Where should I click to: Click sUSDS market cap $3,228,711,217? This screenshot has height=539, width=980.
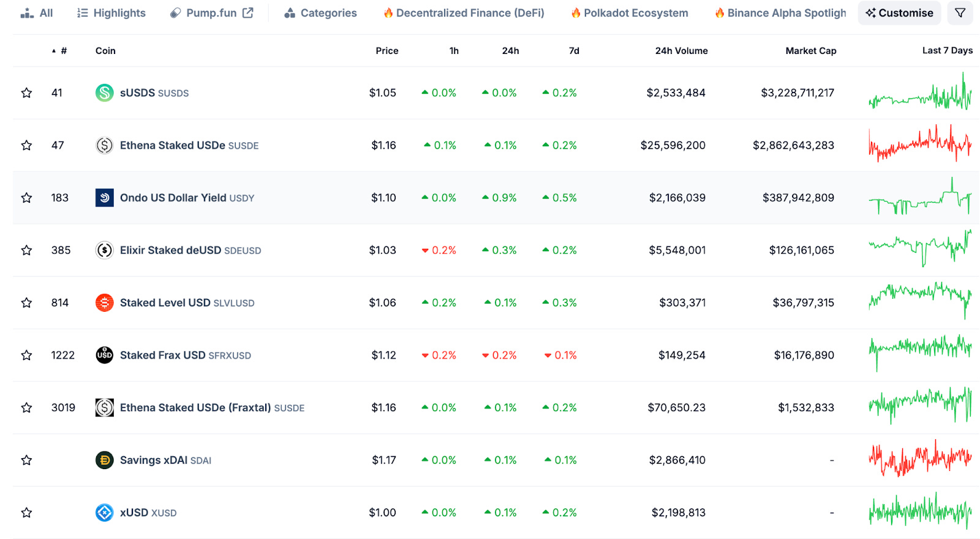coord(797,93)
